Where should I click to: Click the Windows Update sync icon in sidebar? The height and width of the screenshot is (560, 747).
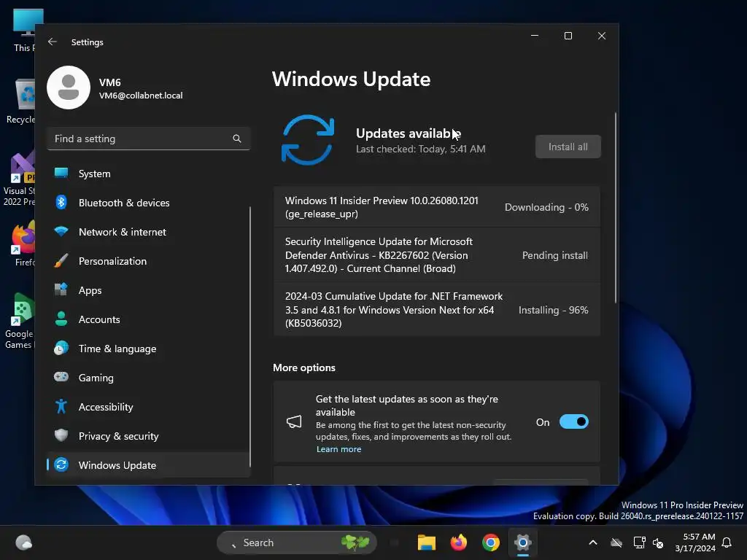61,464
